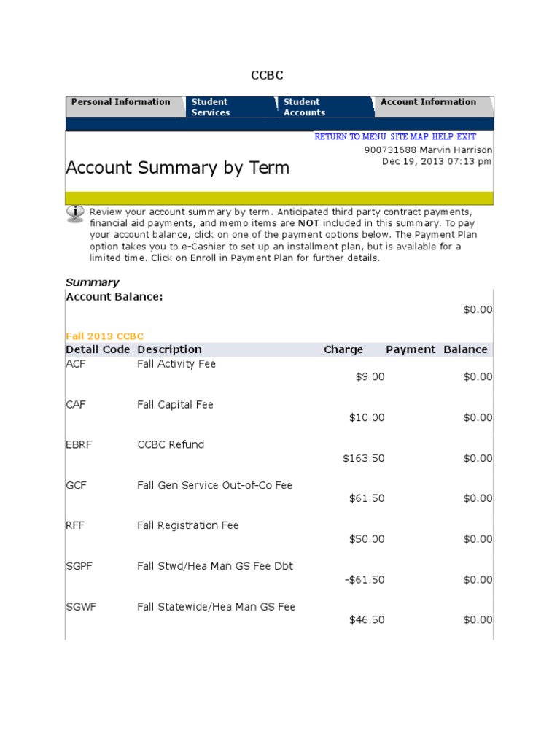Click the Account Summary by Term heading
Screen dimensions: 560x747
tap(177, 168)
